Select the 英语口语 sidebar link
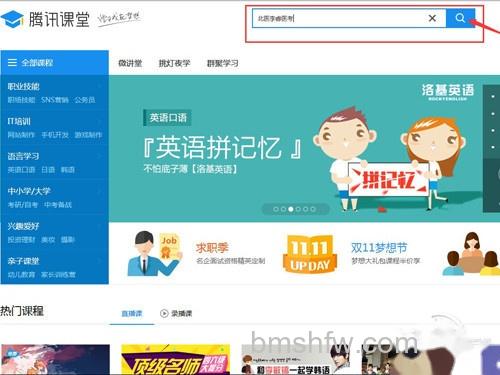The width and height of the screenshot is (500, 375). tap(21, 170)
